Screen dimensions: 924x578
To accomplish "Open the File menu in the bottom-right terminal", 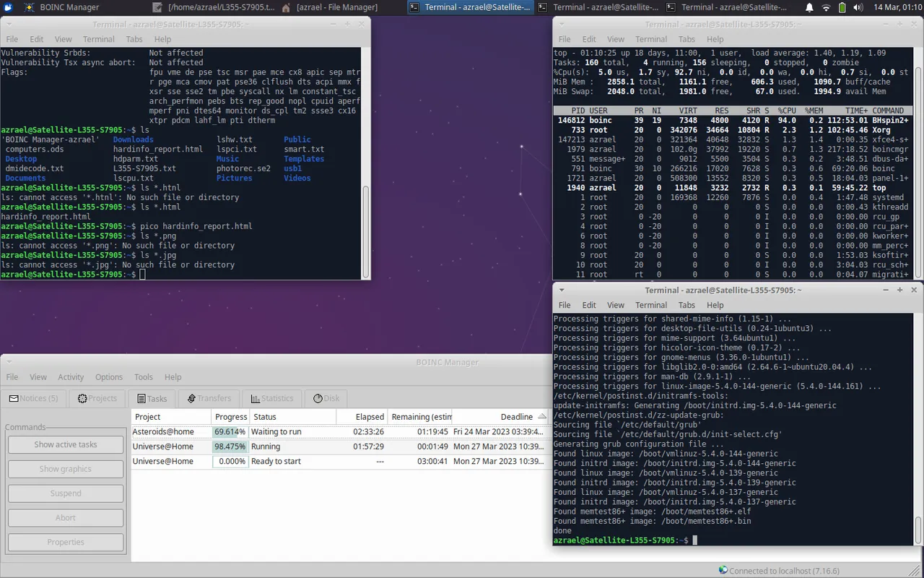I will (565, 305).
